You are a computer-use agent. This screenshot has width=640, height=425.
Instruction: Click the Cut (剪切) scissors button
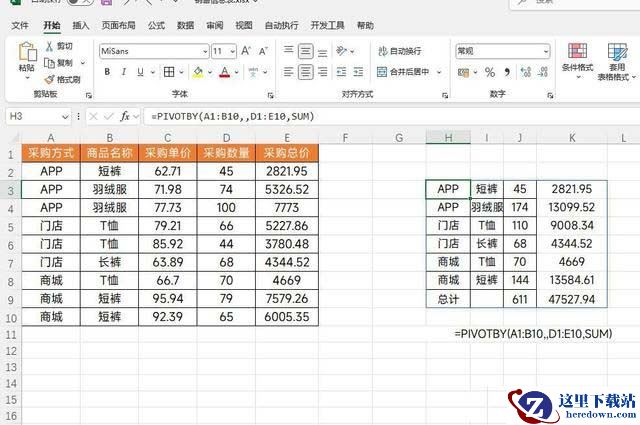pyautogui.click(x=59, y=46)
